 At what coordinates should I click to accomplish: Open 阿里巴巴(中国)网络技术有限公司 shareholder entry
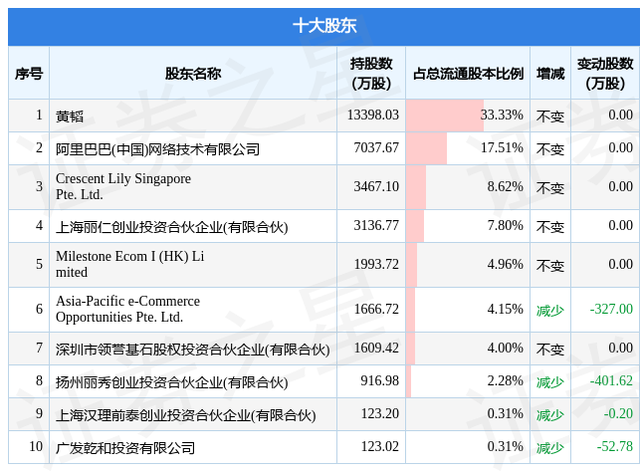click(x=157, y=149)
